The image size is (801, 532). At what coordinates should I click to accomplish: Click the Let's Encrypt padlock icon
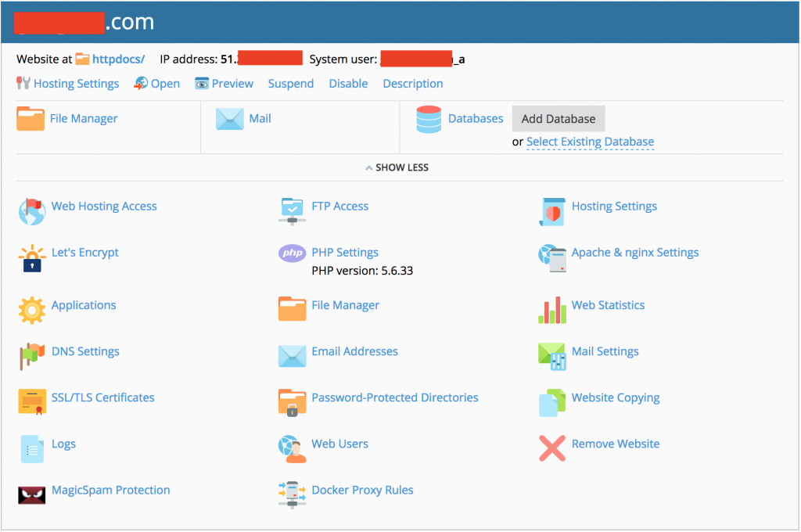click(31, 258)
